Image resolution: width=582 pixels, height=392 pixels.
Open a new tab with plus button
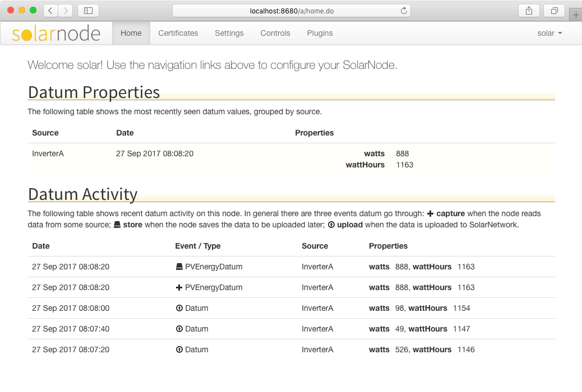point(575,15)
